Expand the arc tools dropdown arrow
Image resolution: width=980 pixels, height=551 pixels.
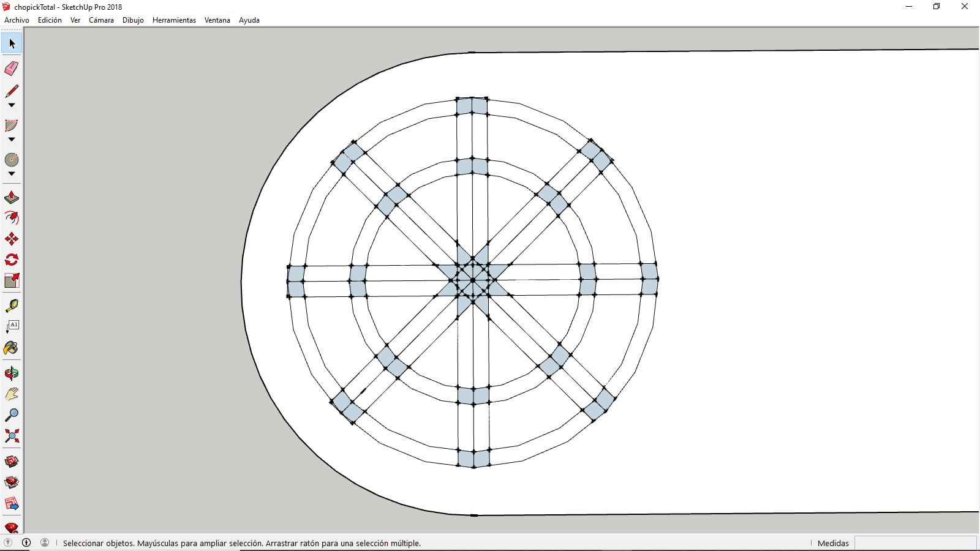[x=12, y=140]
